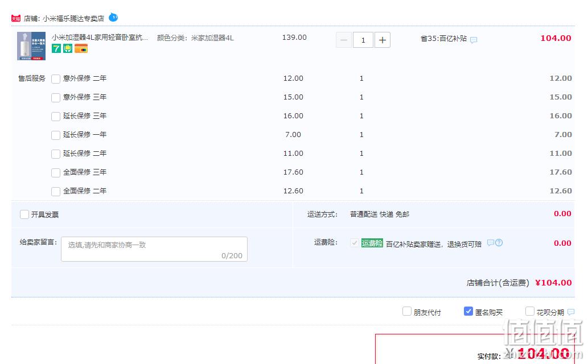Open Wangwang chat with the seller
Viewport: 588px width, 364px height.
(x=113, y=17)
